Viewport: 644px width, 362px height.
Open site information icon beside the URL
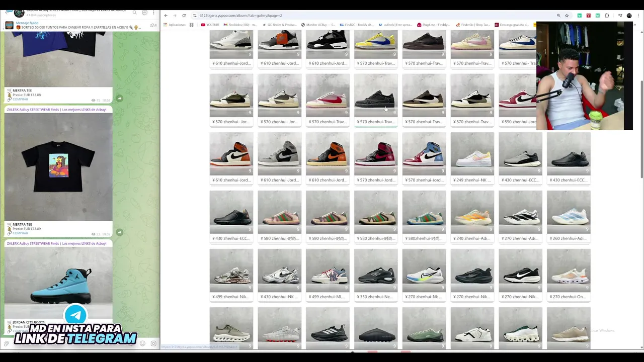click(195, 16)
